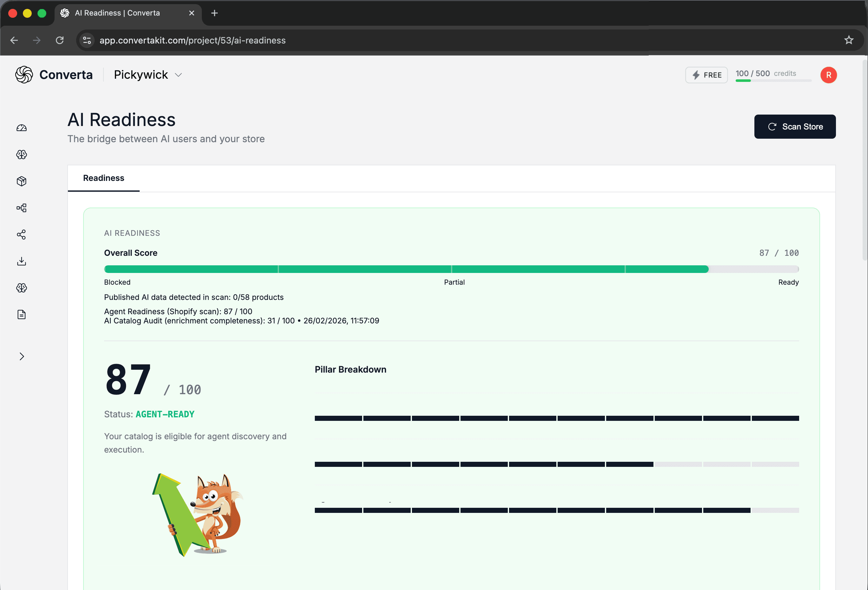Open a new browser tab
Viewport: 868px width, 590px height.
pyautogui.click(x=215, y=13)
